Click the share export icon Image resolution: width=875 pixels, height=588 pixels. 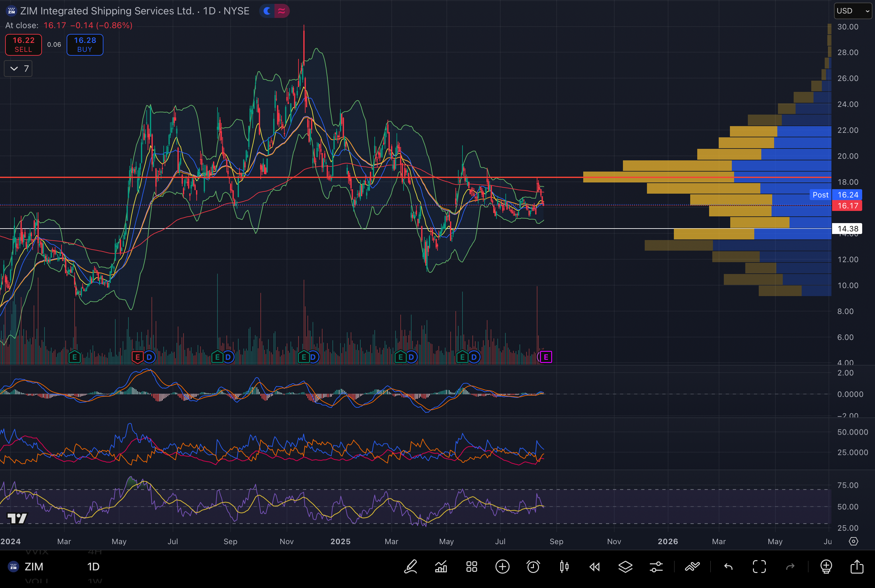[x=857, y=567]
